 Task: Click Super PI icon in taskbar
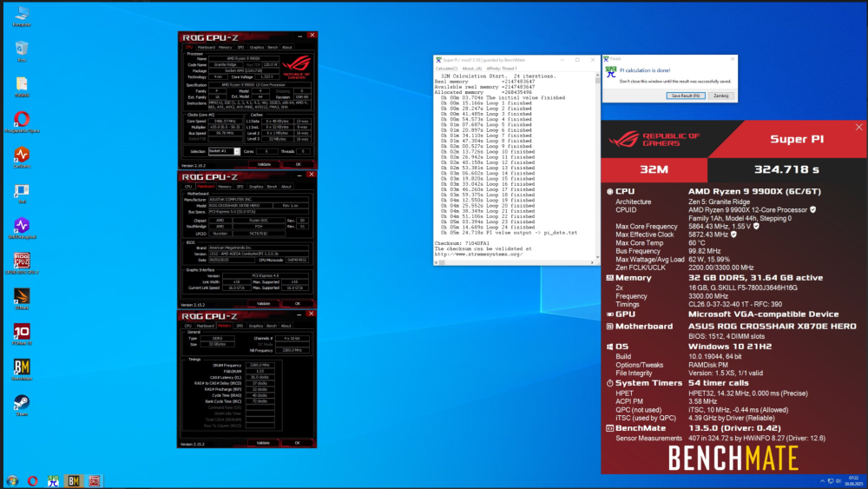pyautogui.click(x=53, y=480)
